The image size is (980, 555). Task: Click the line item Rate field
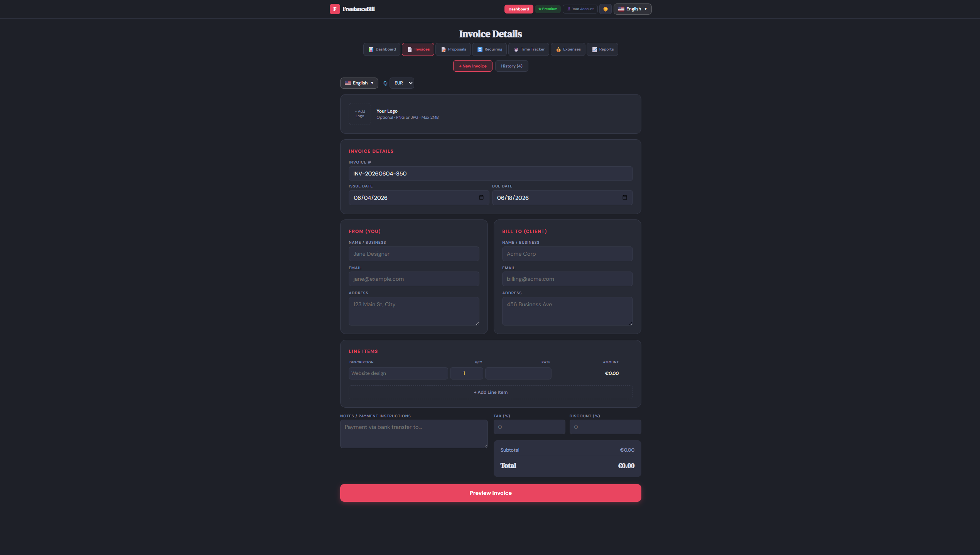518,373
